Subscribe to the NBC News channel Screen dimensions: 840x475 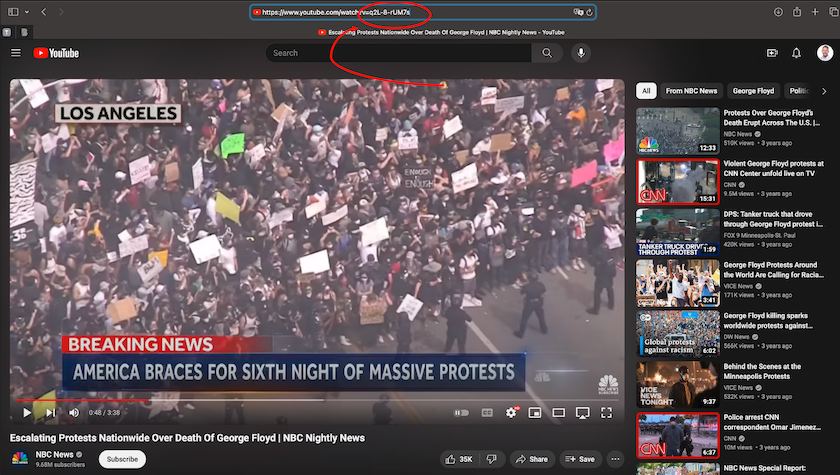point(122,459)
